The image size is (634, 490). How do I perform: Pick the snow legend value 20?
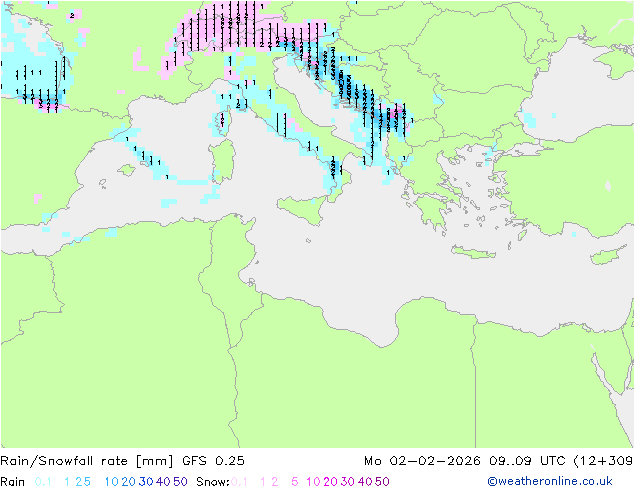coord(330,482)
